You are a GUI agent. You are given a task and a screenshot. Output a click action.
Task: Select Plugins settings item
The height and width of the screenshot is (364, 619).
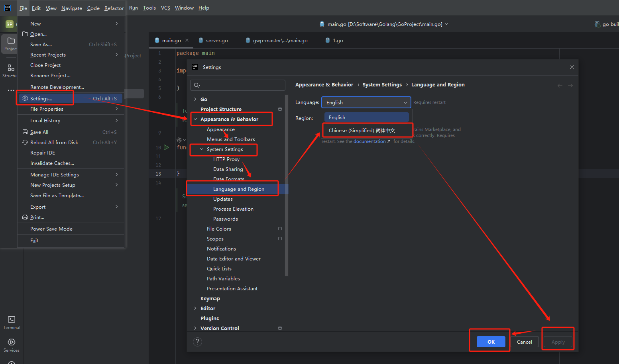tap(210, 318)
